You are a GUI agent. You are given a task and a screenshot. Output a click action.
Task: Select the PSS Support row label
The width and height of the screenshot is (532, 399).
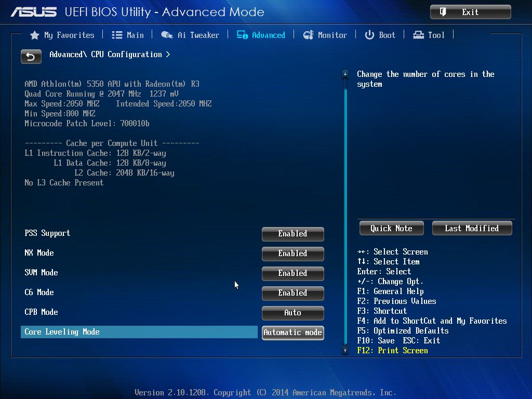(x=47, y=233)
